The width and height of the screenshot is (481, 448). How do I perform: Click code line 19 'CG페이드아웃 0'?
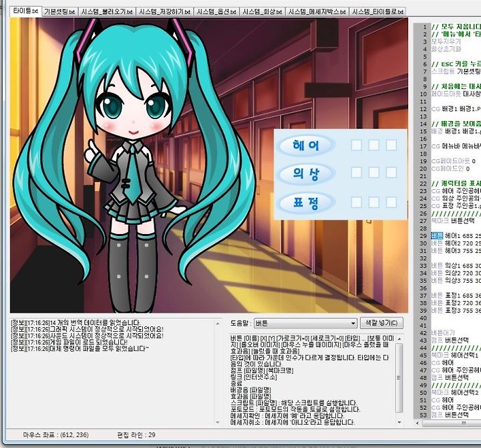coord(454,161)
